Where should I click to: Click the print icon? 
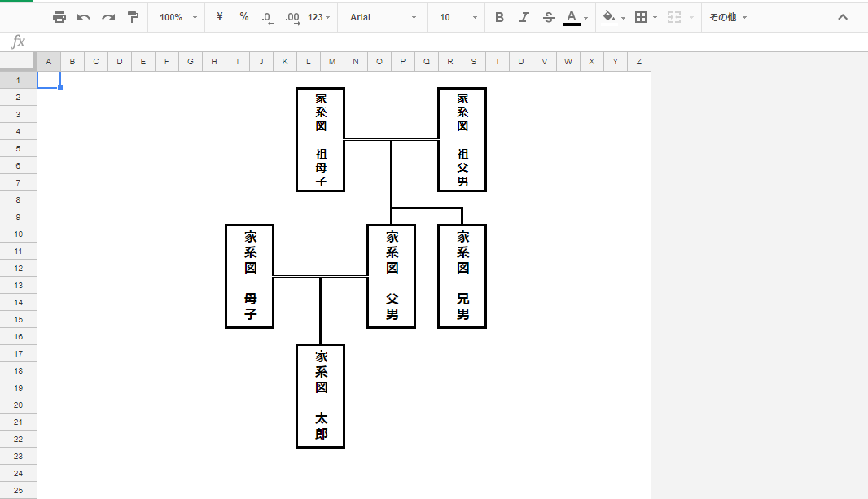tap(59, 17)
